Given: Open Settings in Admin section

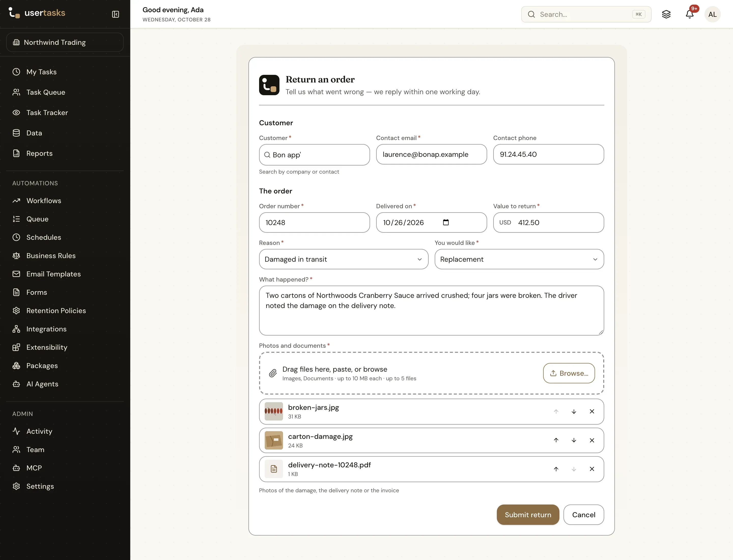Looking at the screenshot, I should [65, 486].
